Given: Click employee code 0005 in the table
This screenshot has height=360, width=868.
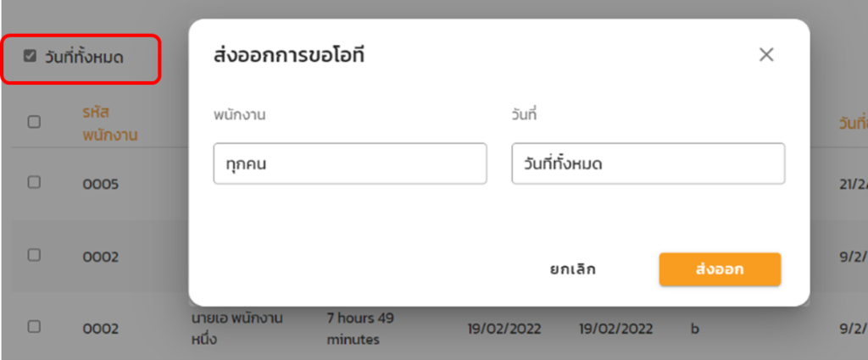Looking at the screenshot, I should tap(101, 183).
